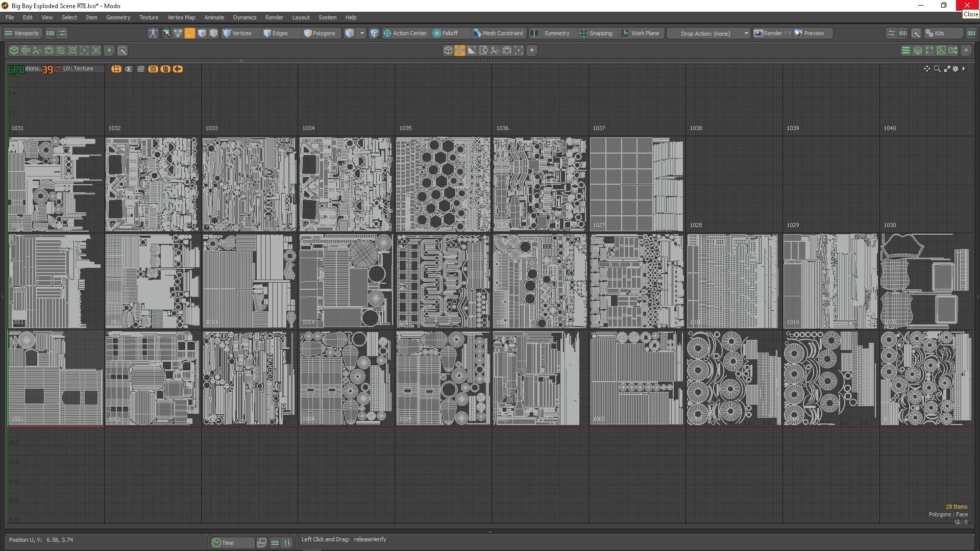
Task: Click the item cube selection icon
Action: [350, 33]
